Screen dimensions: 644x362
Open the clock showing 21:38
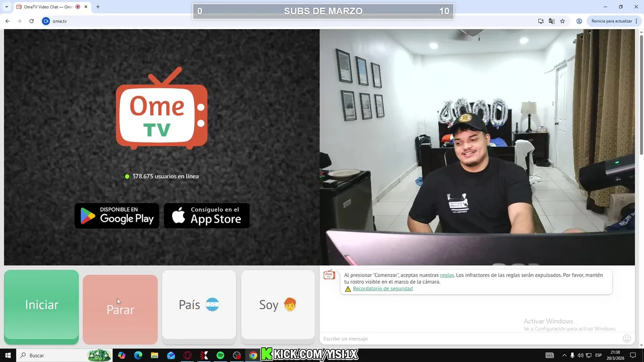click(614, 355)
